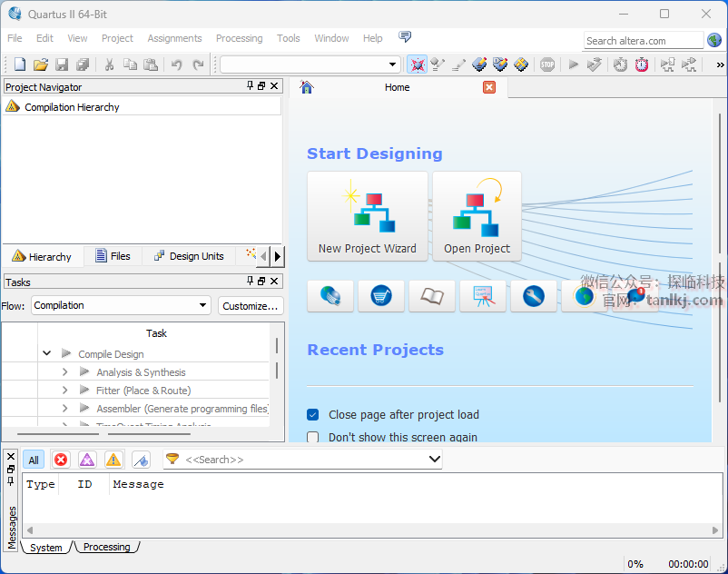This screenshot has height=574, width=728.
Task: Open the Flow Compilation dropdown
Action: point(121,306)
